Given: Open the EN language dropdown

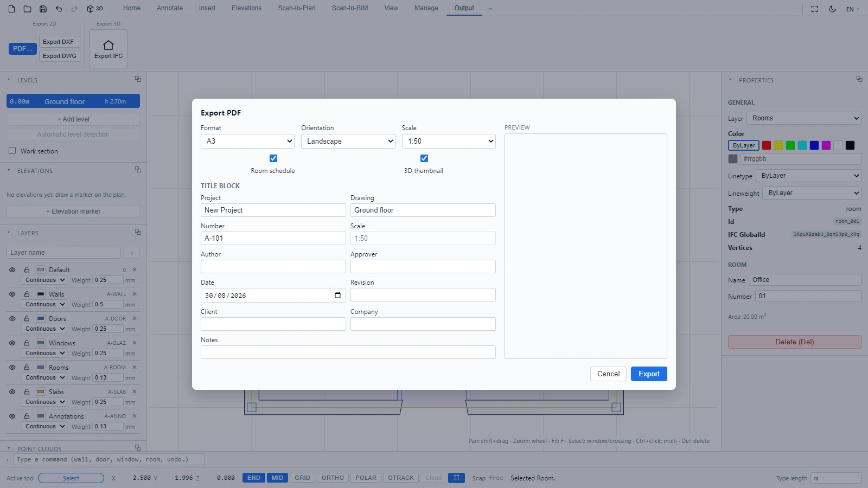Looking at the screenshot, I should (853, 9).
